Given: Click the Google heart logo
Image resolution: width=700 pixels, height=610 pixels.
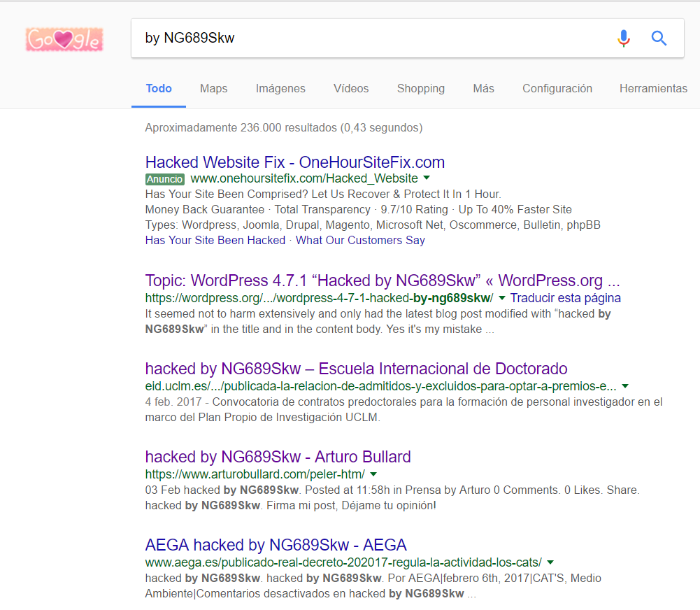Looking at the screenshot, I should click(x=64, y=39).
